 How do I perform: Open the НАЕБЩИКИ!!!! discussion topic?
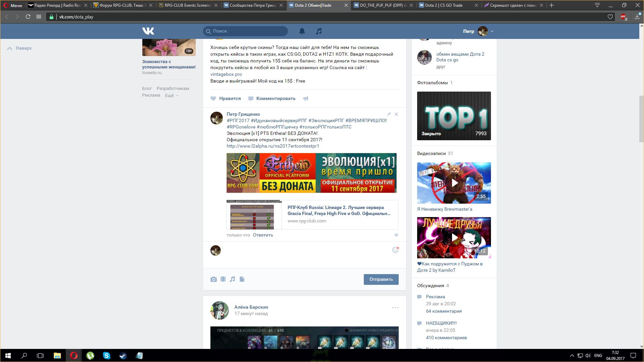(441, 323)
